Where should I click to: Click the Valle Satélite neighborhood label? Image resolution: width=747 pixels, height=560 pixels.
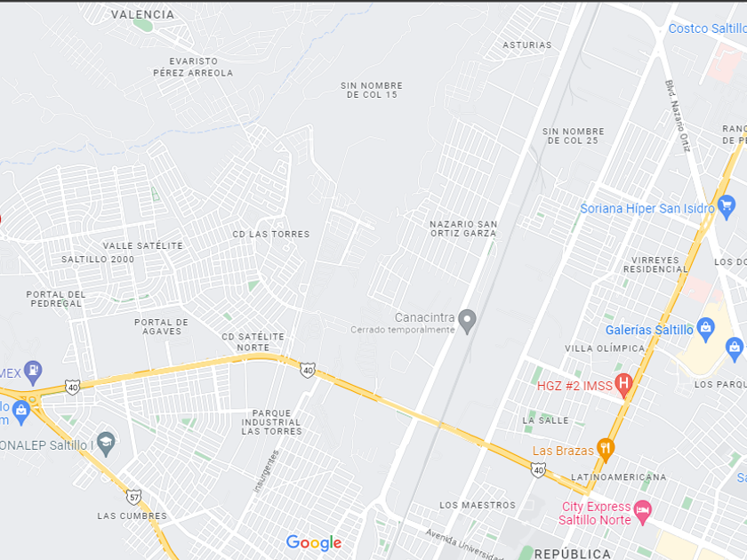143,245
